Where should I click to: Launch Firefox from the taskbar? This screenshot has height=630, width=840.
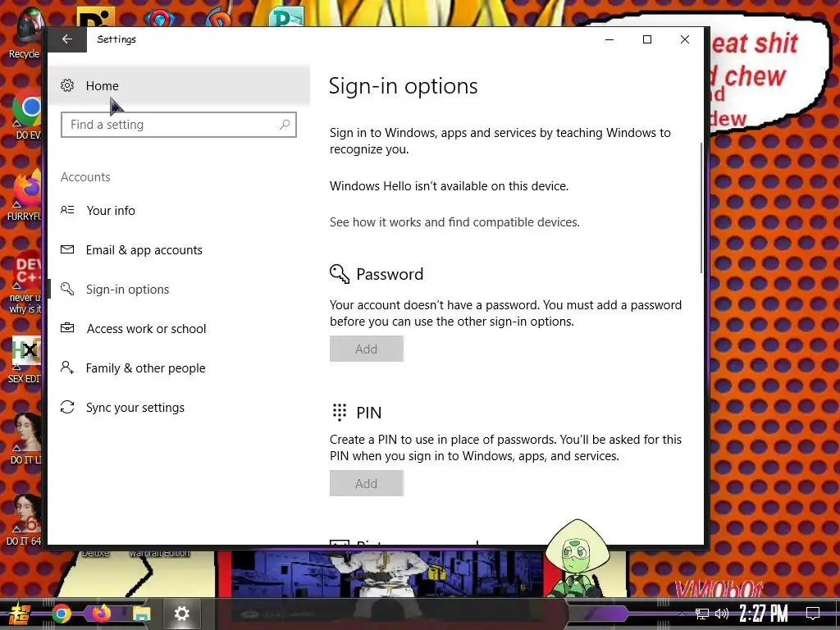click(101, 614)
